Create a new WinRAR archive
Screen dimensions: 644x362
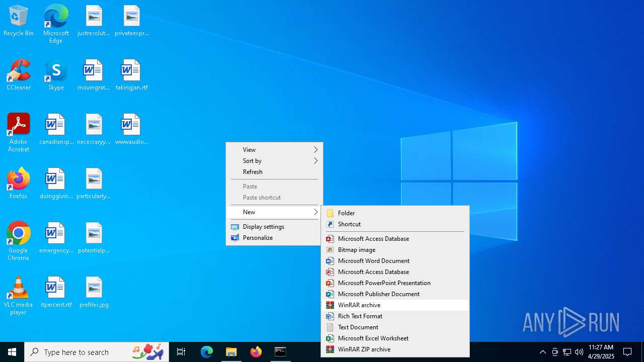pyautogui.click(x=395, y=305)
